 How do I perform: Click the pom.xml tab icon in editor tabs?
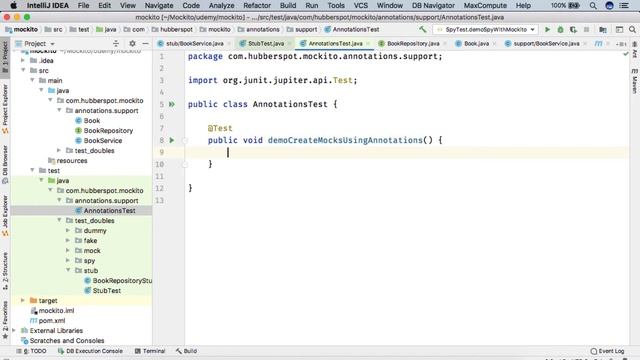[599, 43]
